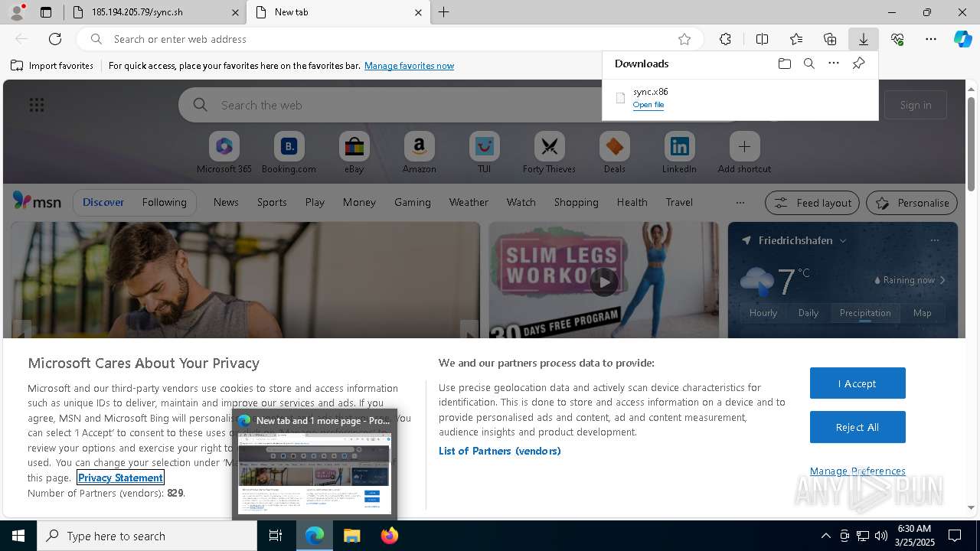Launch the Copilot sidebar icon
Screen dimensions: 980x551
(x=963, y=39)
